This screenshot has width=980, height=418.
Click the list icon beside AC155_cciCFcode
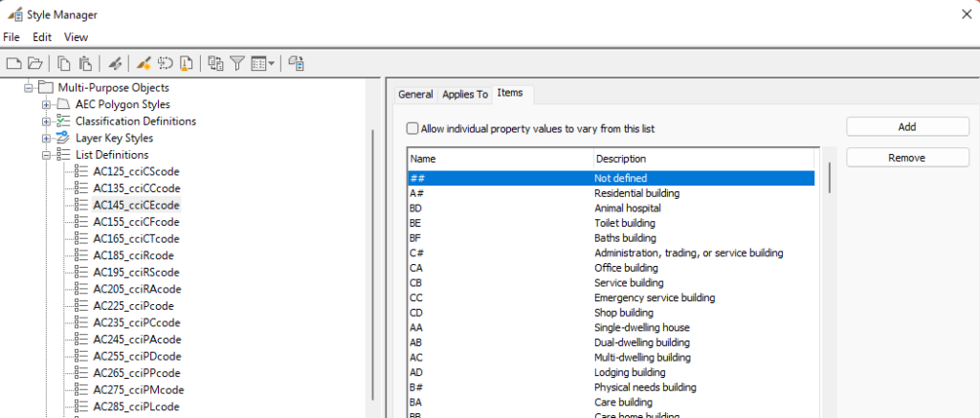(x=81, y=222)
